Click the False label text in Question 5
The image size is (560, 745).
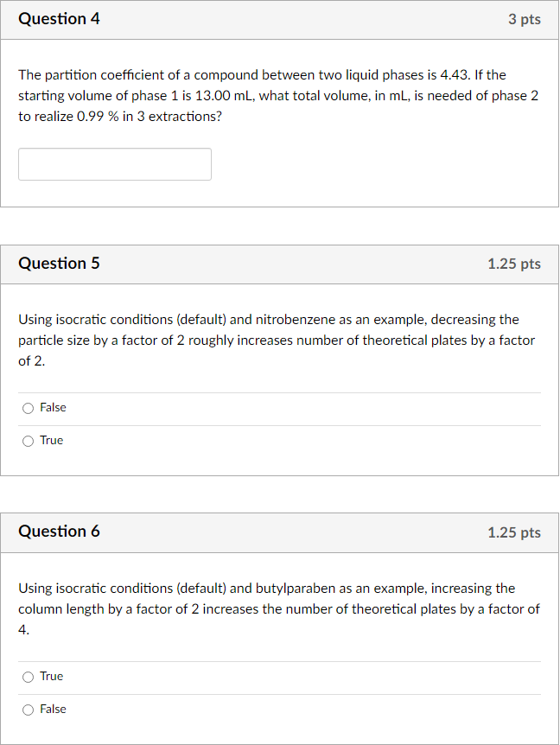53,407
